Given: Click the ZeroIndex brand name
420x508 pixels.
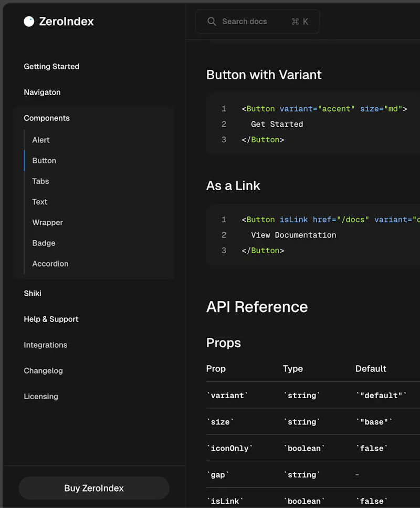Looking at the screenshot, I should pyautogui.click(x=66, y=22).
